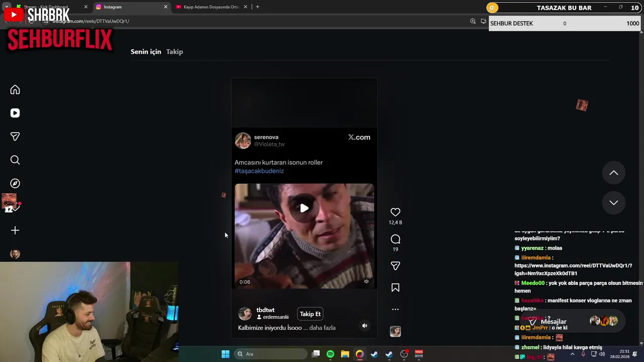Click the taskbar Ara search box
Viewport: 644px width, 362px height.
tap(271, 354)
